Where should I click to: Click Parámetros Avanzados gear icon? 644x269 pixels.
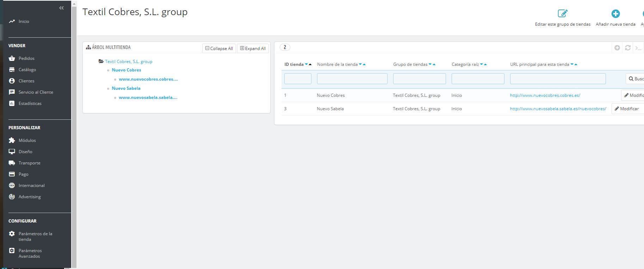pos(12,251)
